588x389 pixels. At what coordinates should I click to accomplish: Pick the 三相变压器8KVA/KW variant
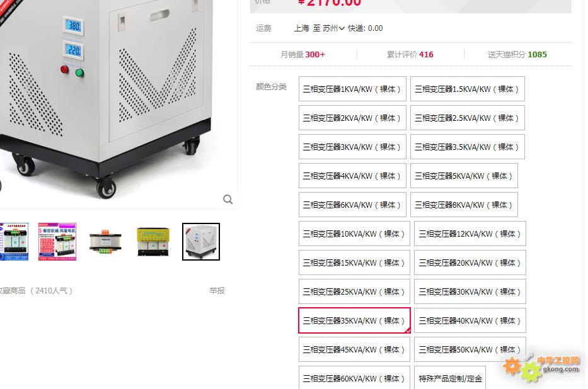tap(464, 205)
